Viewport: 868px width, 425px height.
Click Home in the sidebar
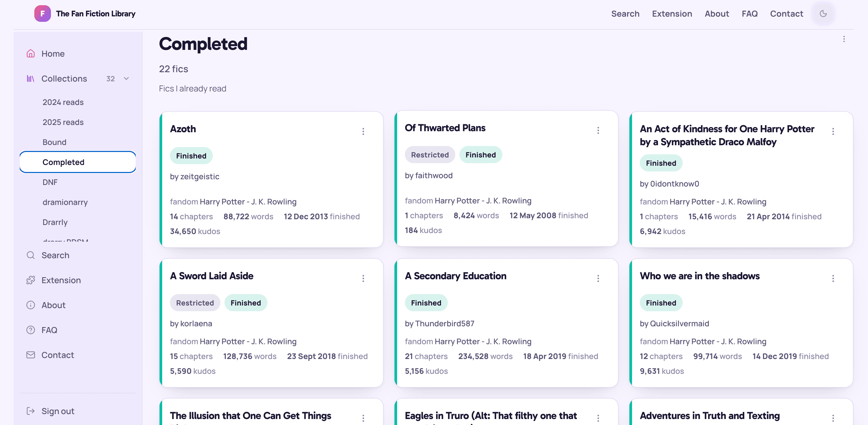coord(53,54)
